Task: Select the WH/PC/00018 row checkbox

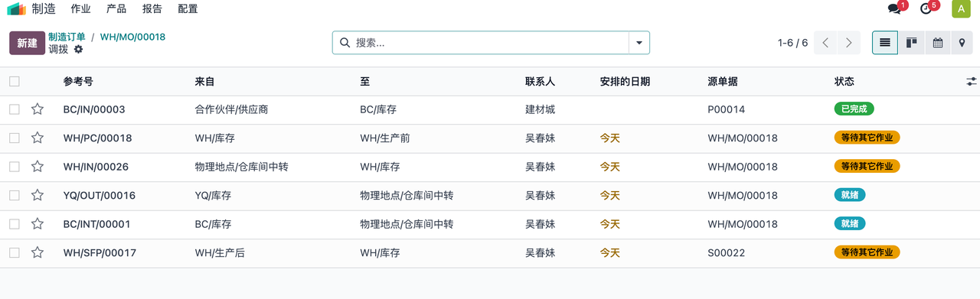Action: tap(15, 138)
